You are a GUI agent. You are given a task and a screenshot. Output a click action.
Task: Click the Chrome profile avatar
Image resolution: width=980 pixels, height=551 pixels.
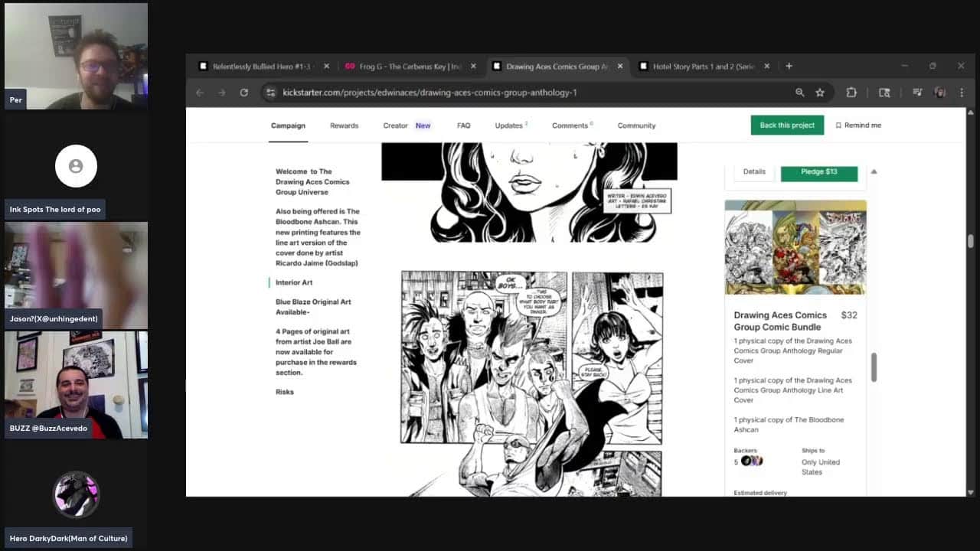tap(939, 93)
